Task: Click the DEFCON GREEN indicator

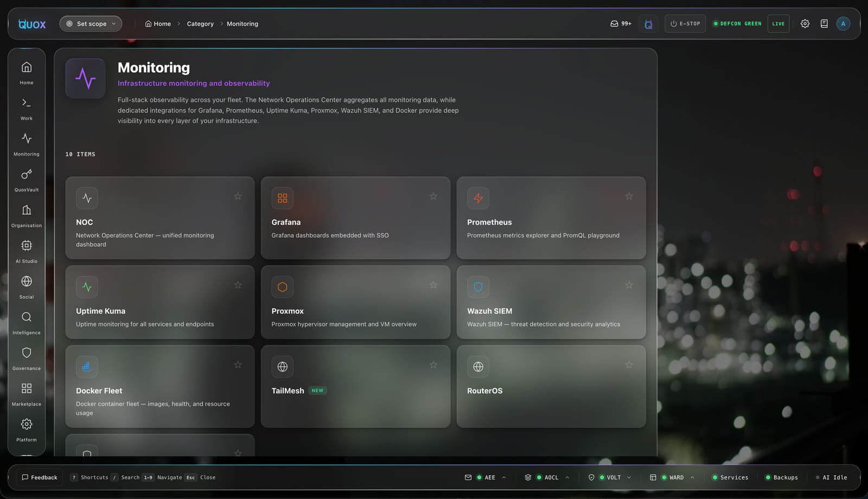Action: pos(737,24)
